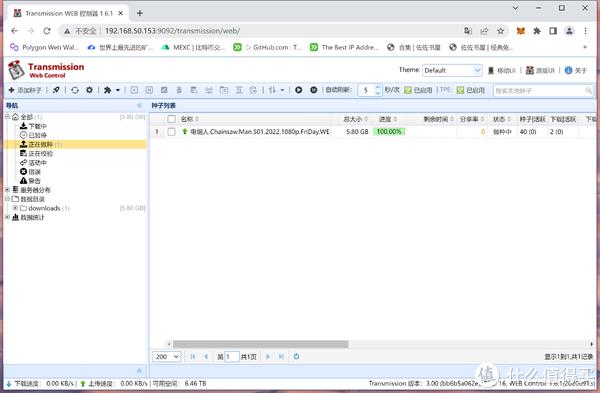The height and width of the screenshot is (393, 600).
Task: Select the 下载中 downloading filter
Action: pyautogui.click(x=33, y=126)
